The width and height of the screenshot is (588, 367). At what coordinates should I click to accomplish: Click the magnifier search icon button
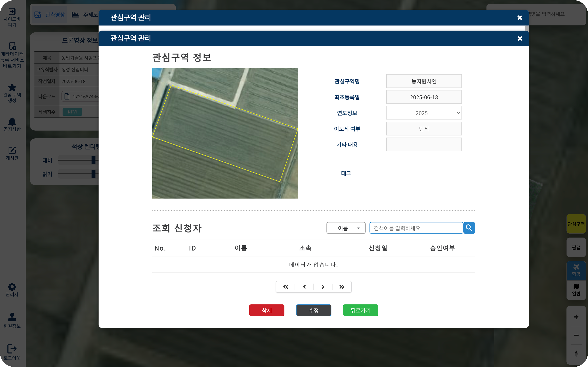tap(469, 228)
